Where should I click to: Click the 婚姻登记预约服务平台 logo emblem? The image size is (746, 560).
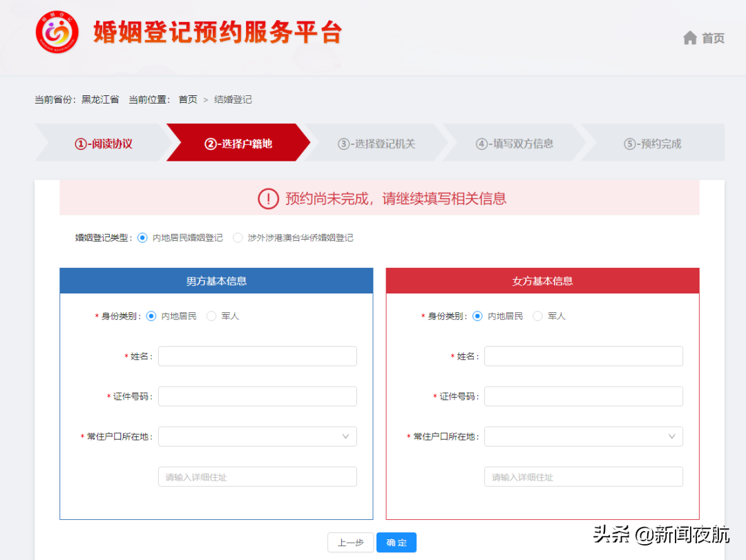[57, 32]
